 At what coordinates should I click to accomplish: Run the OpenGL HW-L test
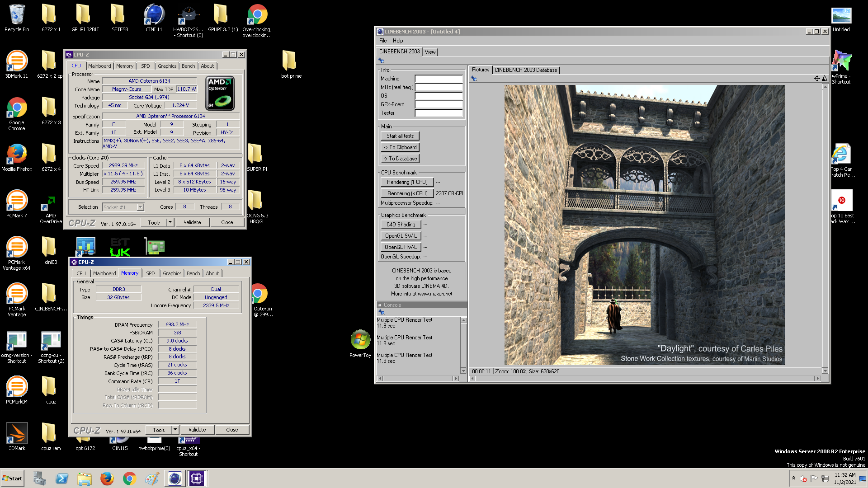pyautogui.click(x=401, y=247)
